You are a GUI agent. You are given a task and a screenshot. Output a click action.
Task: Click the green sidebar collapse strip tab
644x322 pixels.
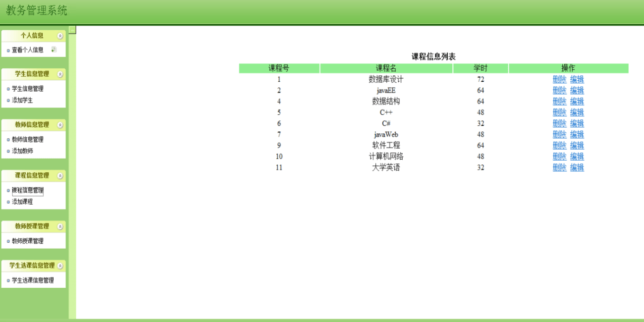(x=72, y=30)
